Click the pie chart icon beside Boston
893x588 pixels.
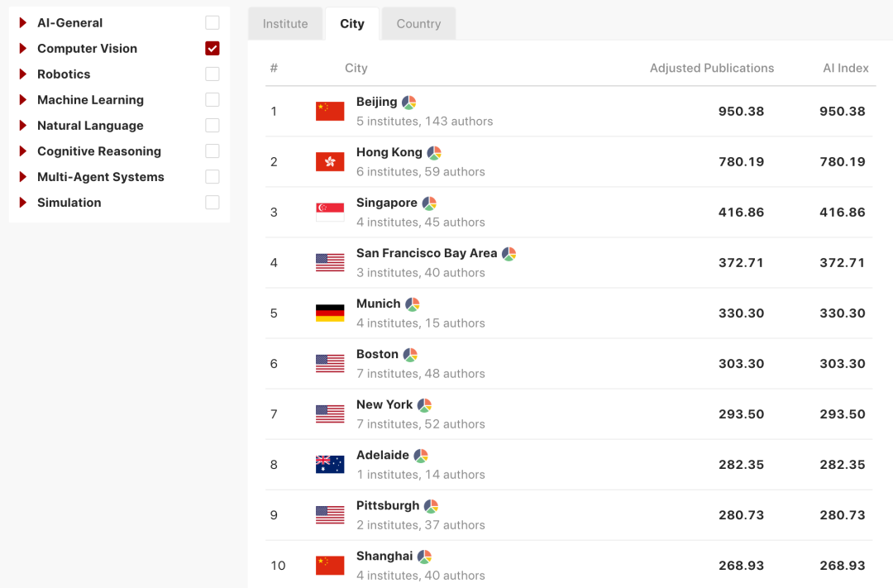point(410,355)
